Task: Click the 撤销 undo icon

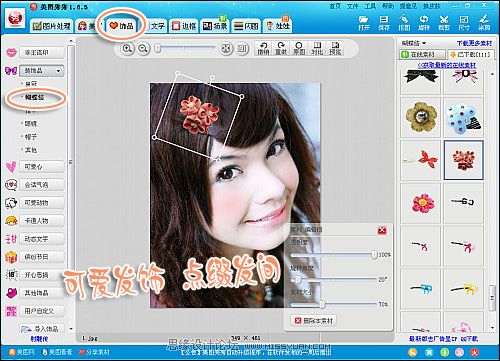Action: [x=263, y=49]
